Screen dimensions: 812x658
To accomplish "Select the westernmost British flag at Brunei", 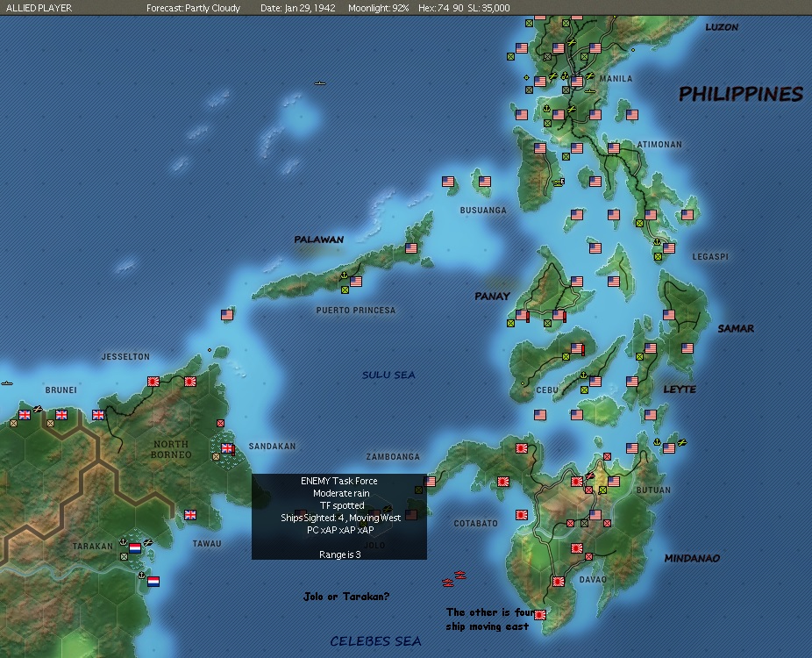I will pos(25,414).
